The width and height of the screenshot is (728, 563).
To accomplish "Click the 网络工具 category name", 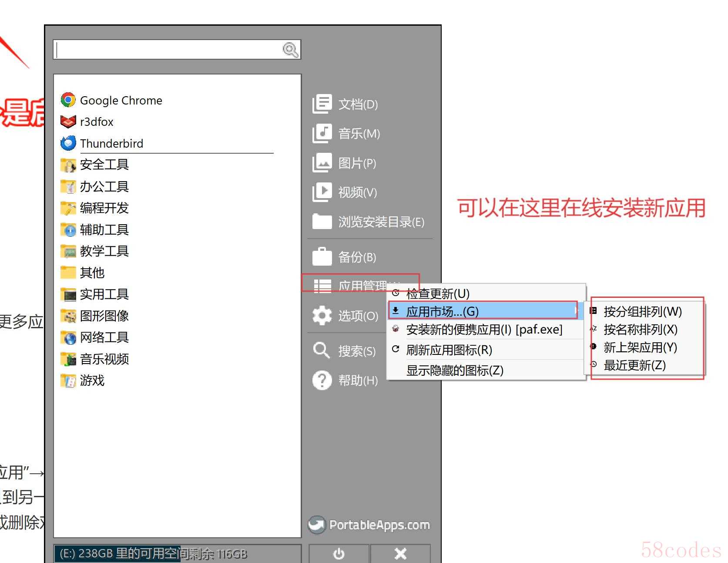I will point(104,337).
